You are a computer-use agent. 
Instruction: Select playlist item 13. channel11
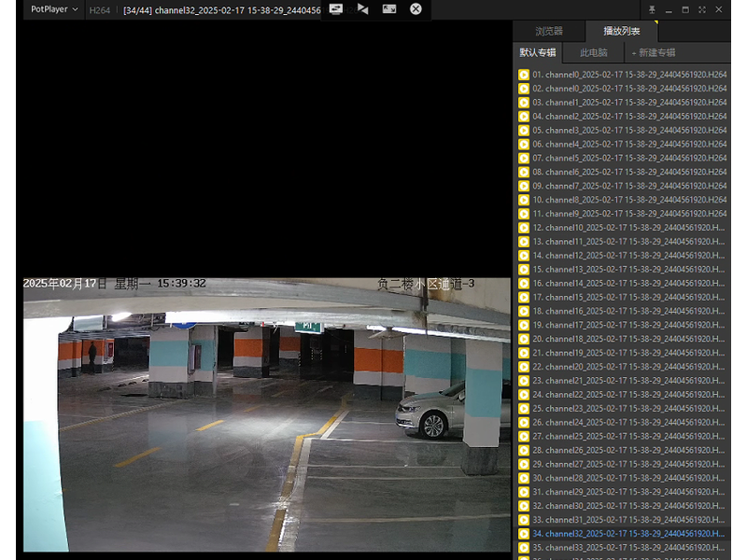click(622, 242)
